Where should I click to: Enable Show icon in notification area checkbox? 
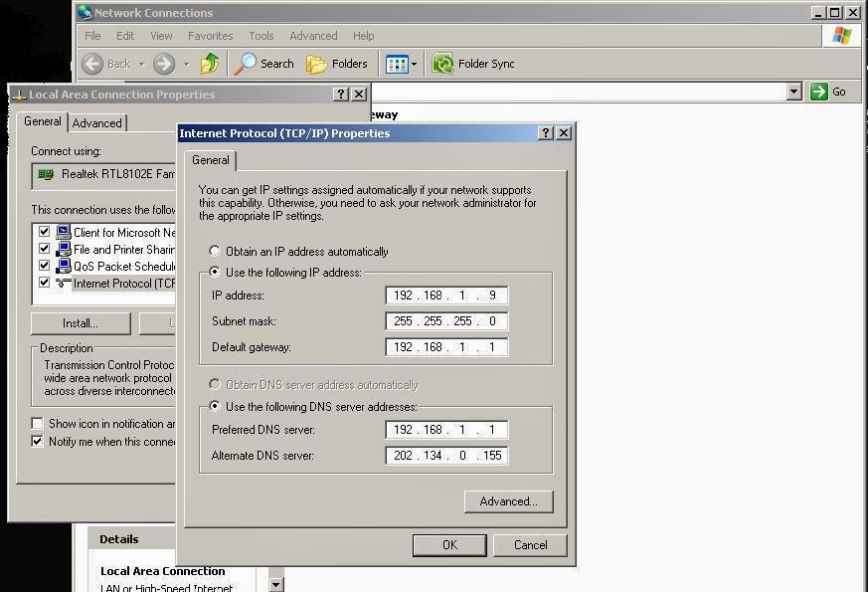point(37,424)
